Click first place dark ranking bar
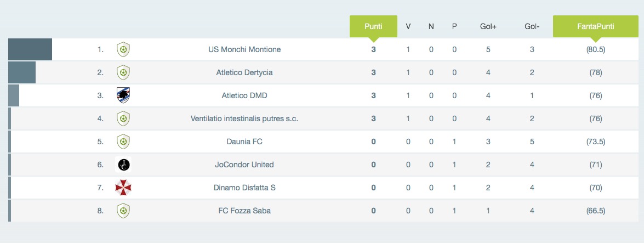The width and height of the screenshot is (644, 243). [x=30, y=49]
